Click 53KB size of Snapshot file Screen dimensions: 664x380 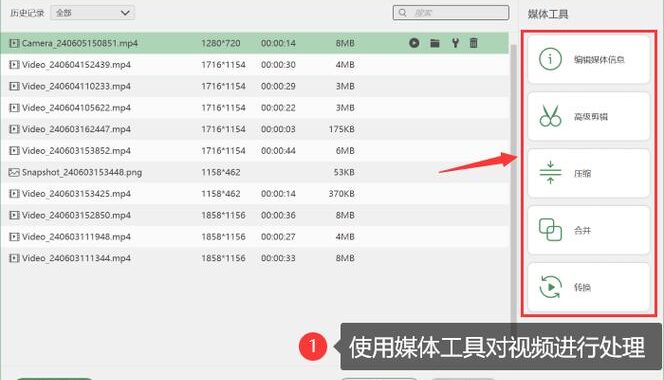click(x=344, y=172)
